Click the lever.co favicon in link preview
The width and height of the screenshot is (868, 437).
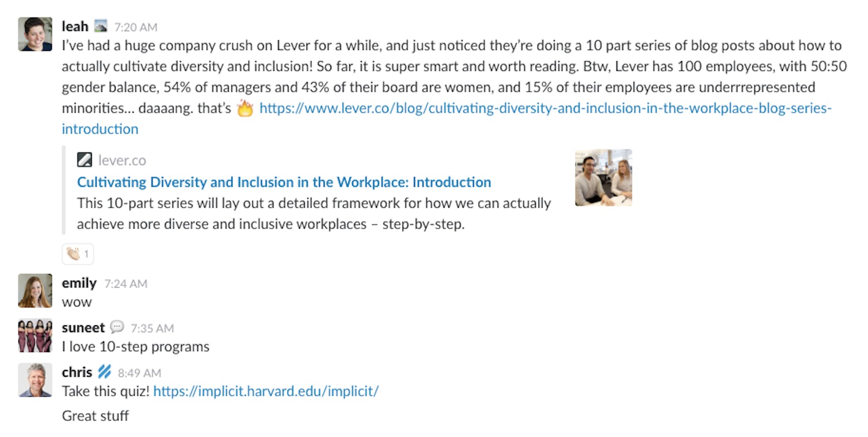click(85, 160)
